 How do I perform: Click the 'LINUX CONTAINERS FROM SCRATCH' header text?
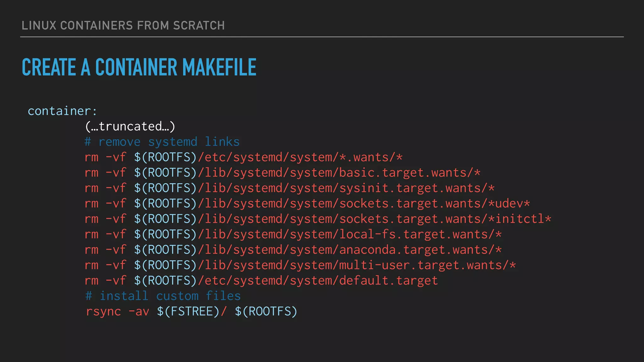[x=123, y=25]
